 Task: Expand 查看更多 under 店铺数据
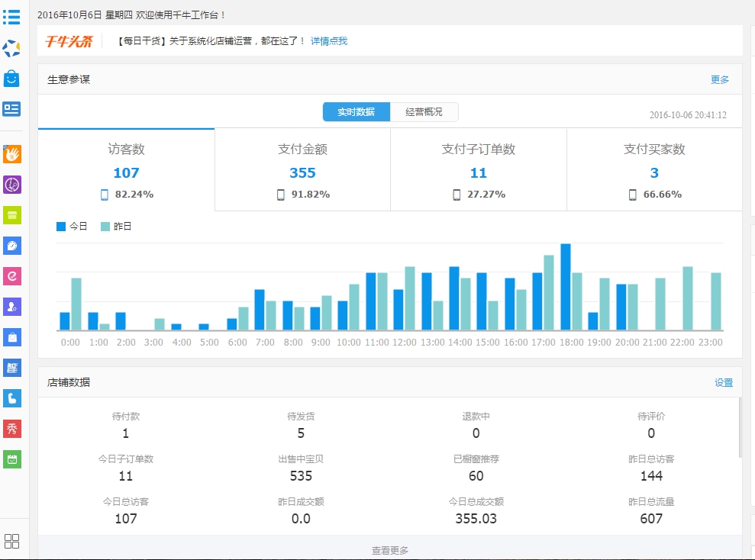pos(390,550)
